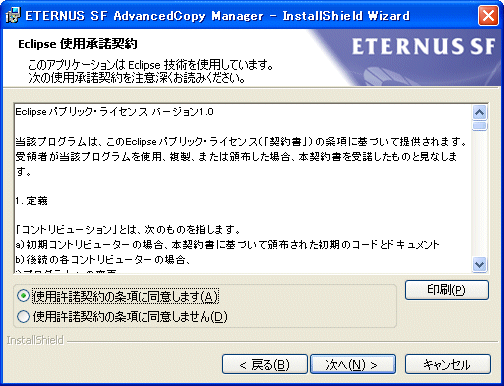Click the line starting 'a) 初期コントリビューターの場合'
The width and height of the screenshot is (504, 386).
point(227,245)
